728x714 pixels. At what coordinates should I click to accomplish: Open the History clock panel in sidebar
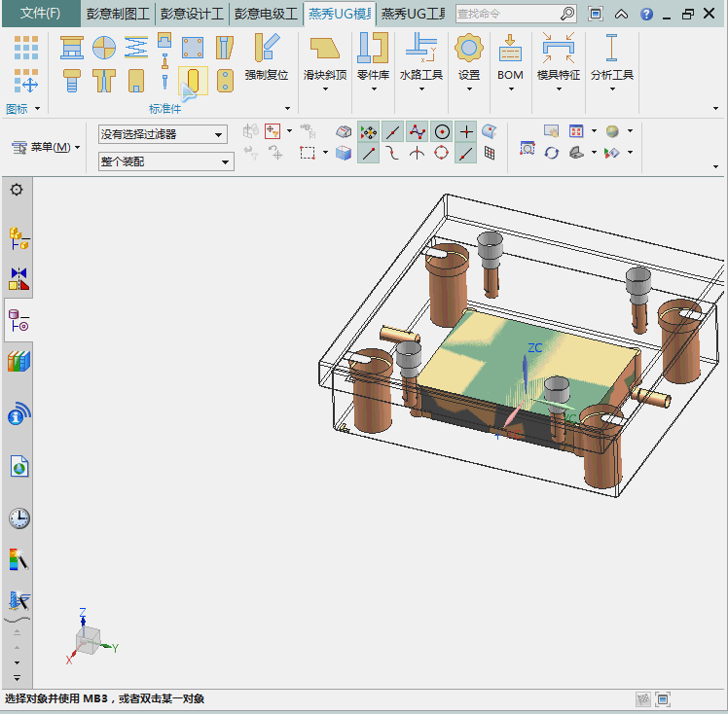point(18,518)
